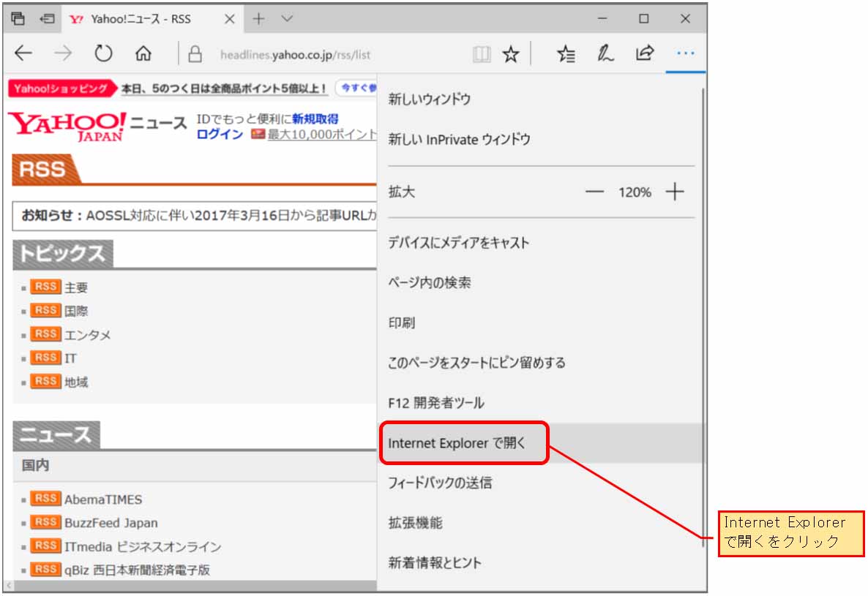The height and width of the screenshot is (596, 868).
Task: Click the 今すぐ promotion button
Action: [x=357, y=88]
